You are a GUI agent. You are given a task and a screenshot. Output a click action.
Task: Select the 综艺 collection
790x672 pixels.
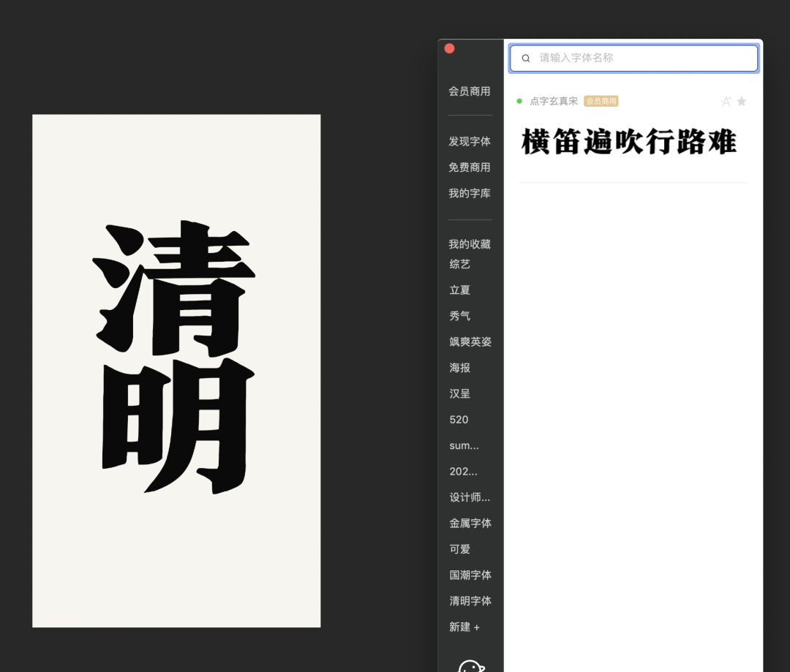pyautogui.click(x=460, y=264)
